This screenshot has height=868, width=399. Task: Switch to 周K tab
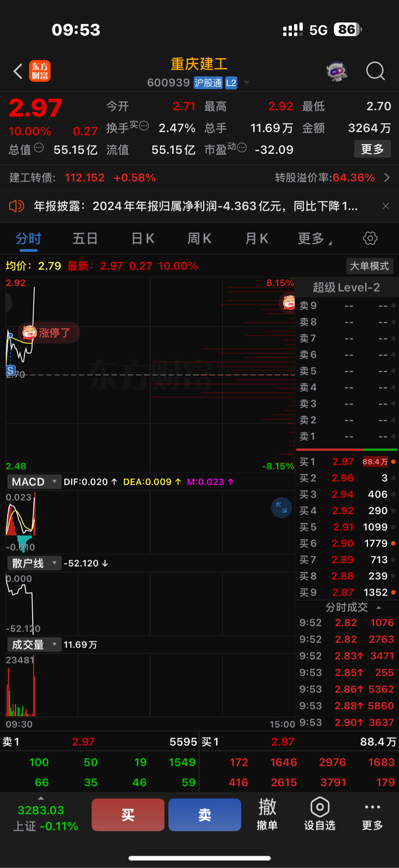pos(199,239)
